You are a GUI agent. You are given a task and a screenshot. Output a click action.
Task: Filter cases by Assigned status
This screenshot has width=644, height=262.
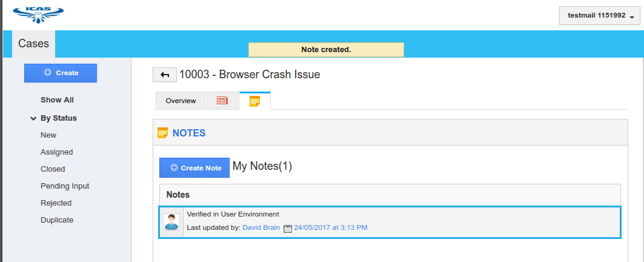click(x=57, y=152)
